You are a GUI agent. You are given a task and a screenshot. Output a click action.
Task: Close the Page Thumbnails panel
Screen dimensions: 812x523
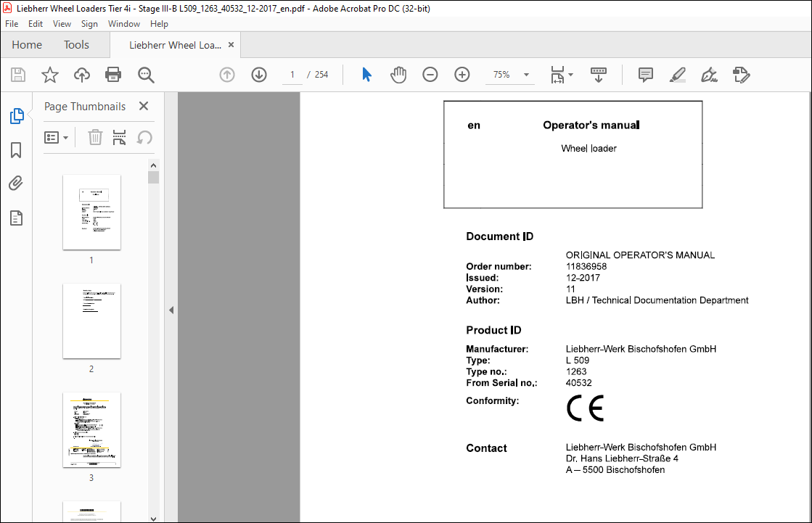[144, 106]
